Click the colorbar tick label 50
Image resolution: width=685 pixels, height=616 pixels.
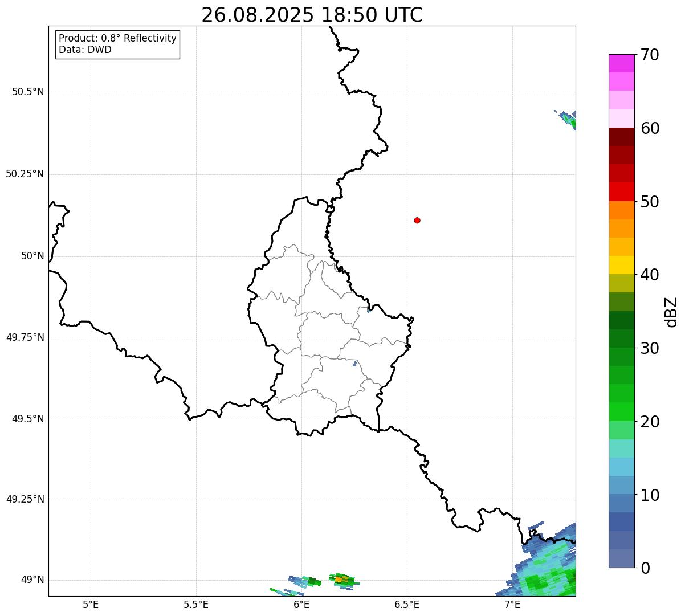pyautogui.click(x=650, y=202)
